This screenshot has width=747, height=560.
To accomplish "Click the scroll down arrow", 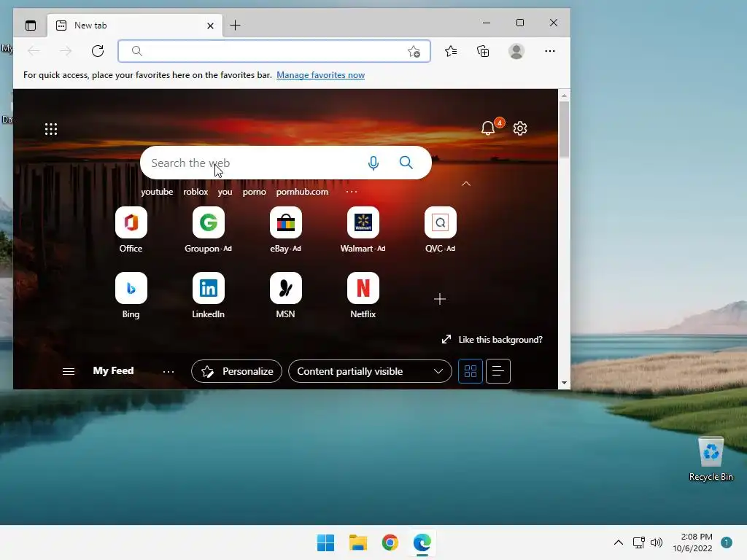I will [x=564, y=382].
